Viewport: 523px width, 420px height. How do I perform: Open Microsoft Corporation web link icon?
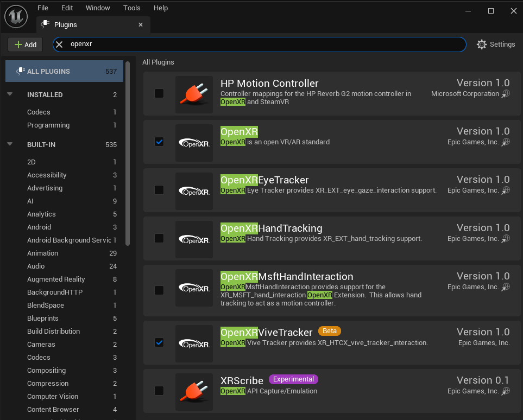[x=506, y=94]
